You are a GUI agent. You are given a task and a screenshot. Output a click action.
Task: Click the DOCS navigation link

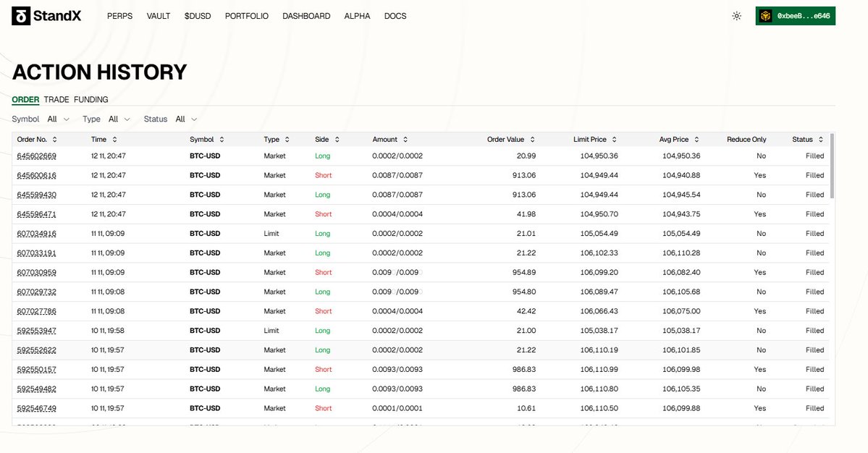[395, 15]
